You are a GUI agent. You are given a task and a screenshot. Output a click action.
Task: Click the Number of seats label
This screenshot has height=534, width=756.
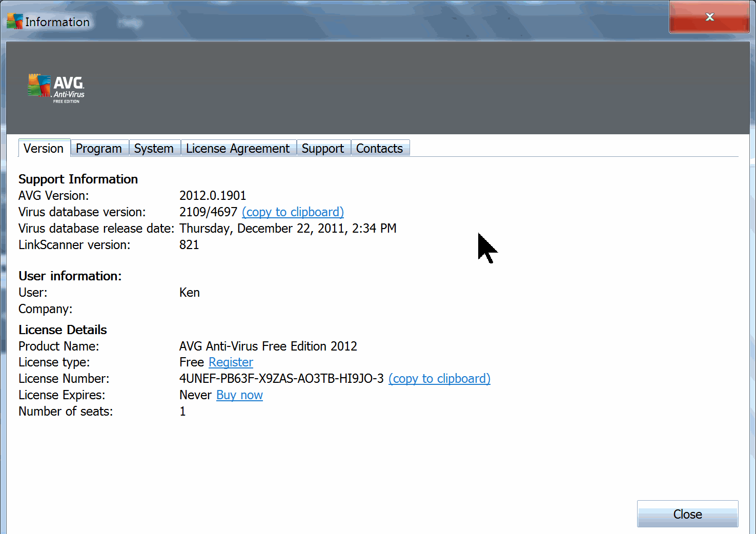[x=66, y=412]
